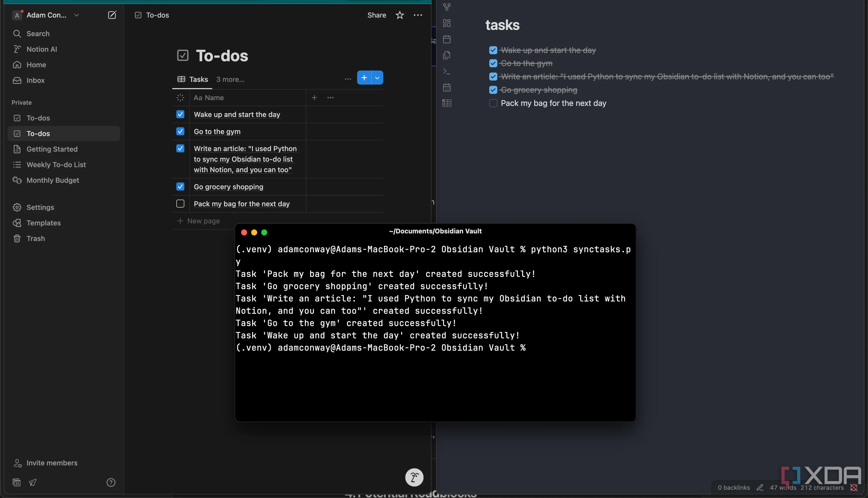Image resolution: width=868 pixels, height=498 pixels.
Task: Click '+ New page' row below table
Action: click(199, 221)
